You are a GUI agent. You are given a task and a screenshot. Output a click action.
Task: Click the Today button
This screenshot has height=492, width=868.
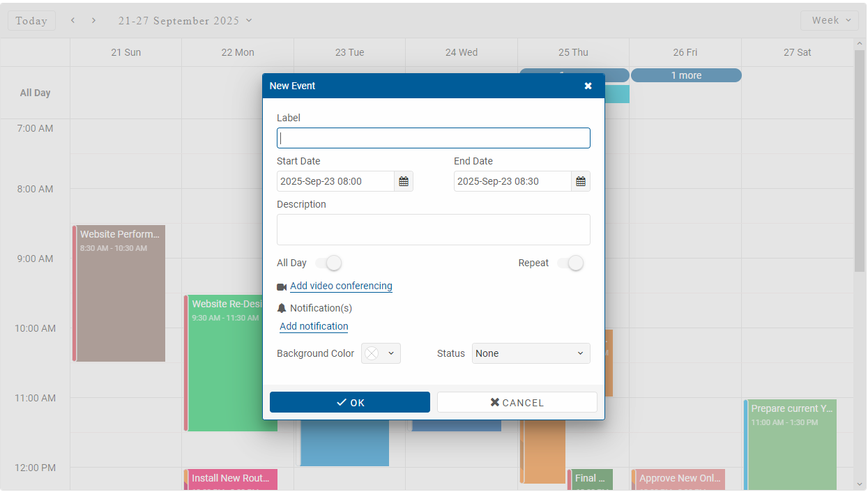[x=31, y=20]
